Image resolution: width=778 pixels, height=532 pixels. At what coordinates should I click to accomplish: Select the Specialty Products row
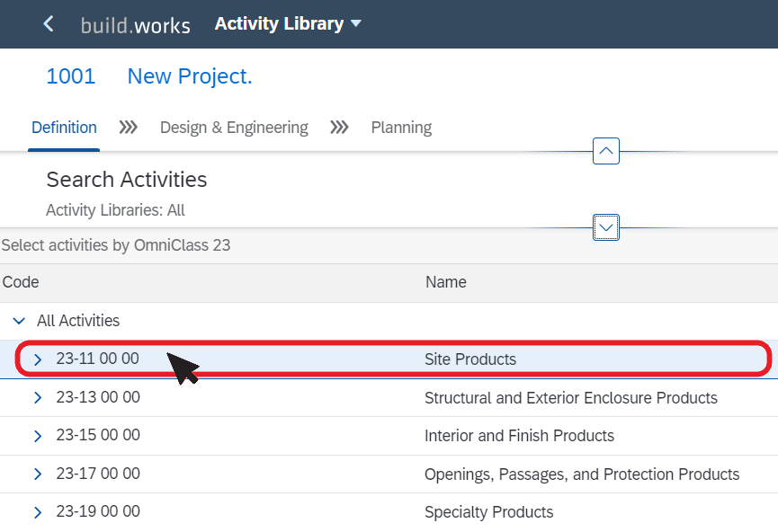click(389, 512)
